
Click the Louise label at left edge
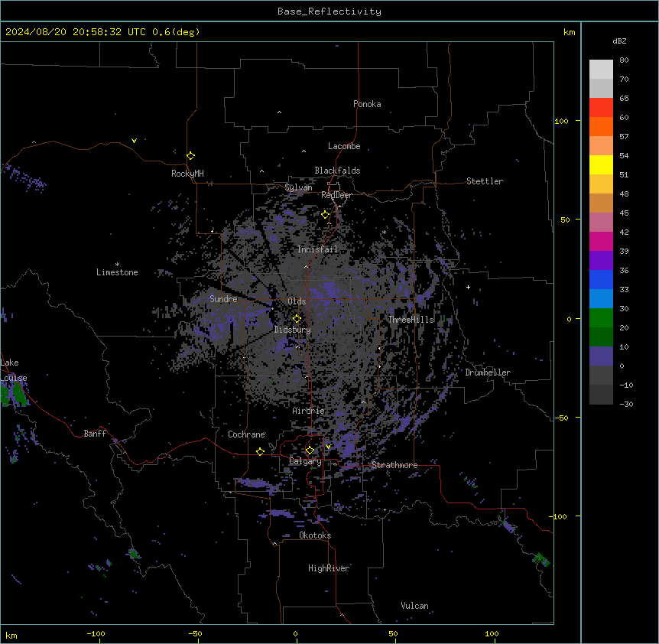click(x=14, y=378)
